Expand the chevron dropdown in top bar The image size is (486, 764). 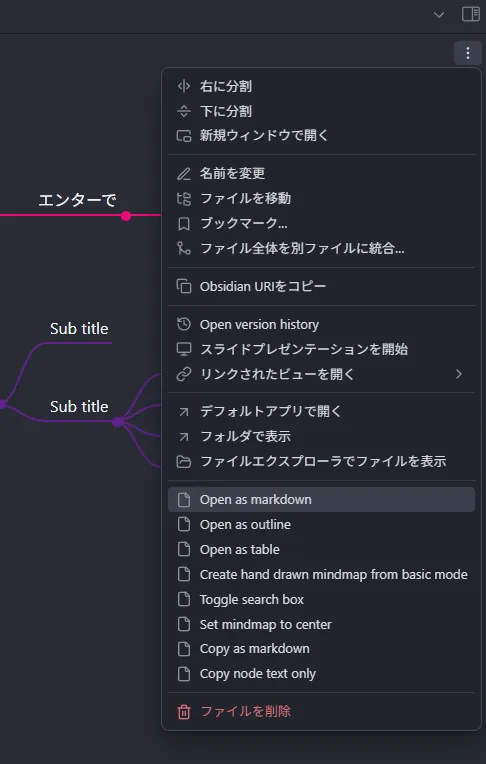[439, 15]
